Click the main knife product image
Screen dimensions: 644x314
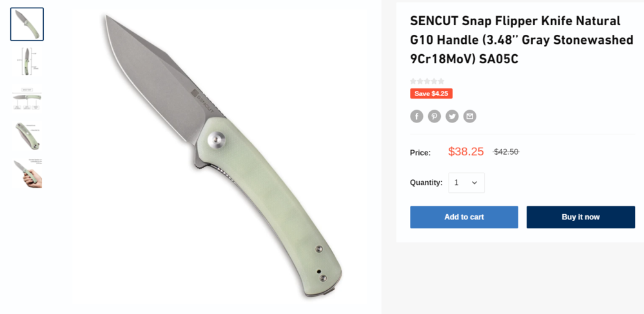[x=223, y=156]
